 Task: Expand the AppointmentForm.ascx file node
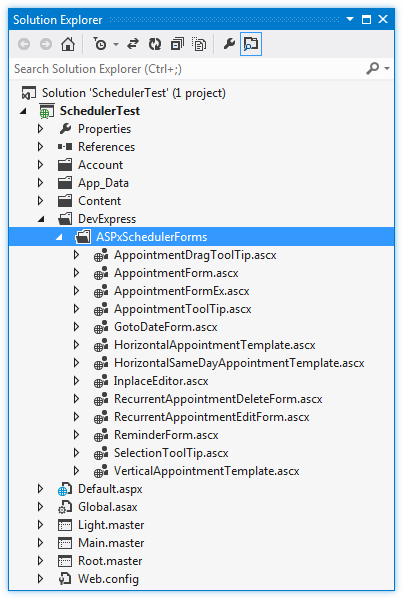point(76,273)
